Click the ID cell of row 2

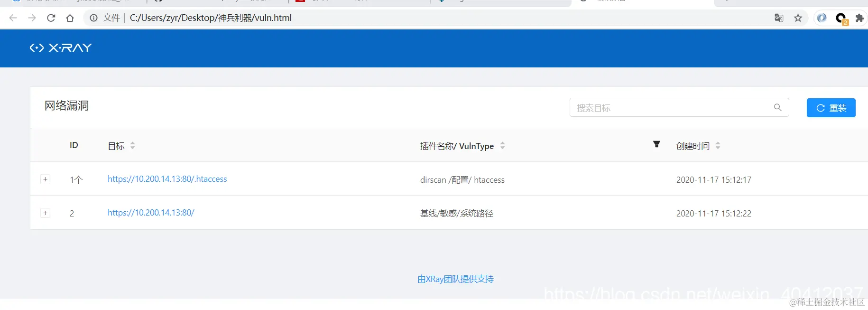pos(72,214)
